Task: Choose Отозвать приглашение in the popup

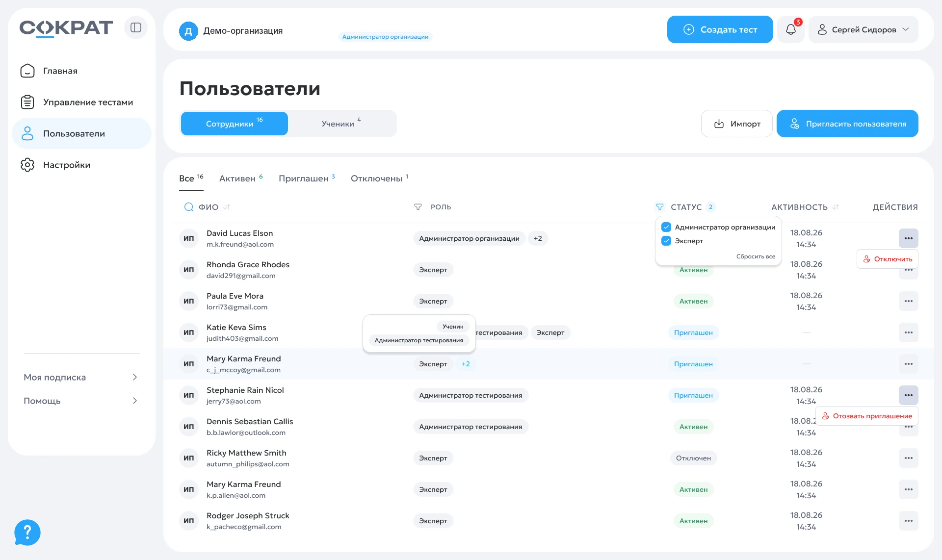Action: (867, 416)
